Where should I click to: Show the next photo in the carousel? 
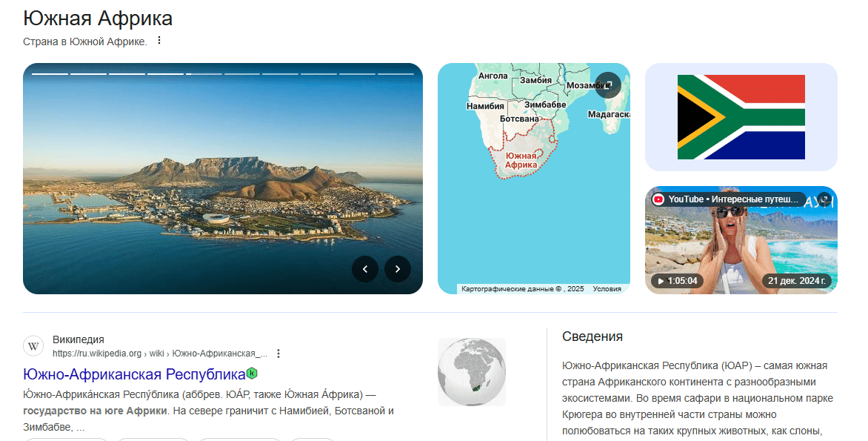tap(398, 269)
